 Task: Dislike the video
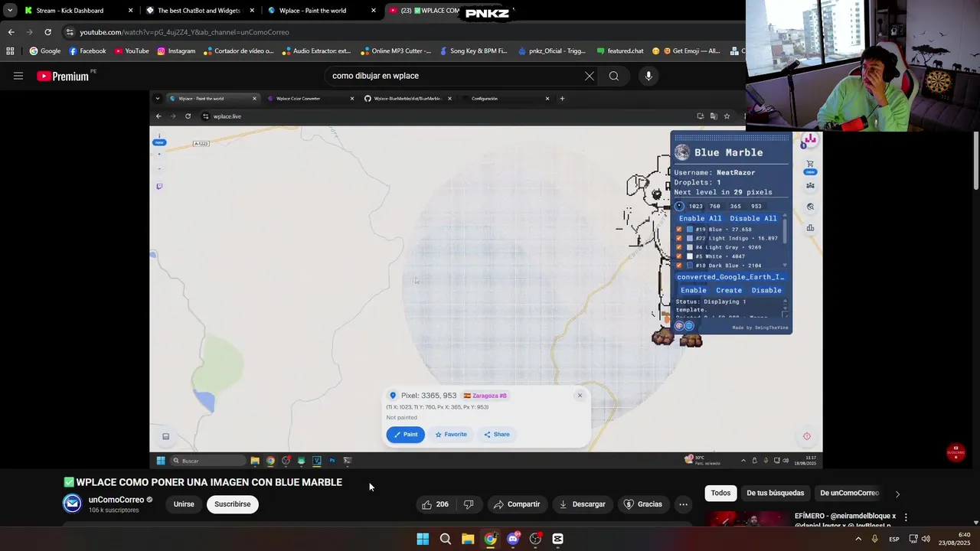(469, 504)
